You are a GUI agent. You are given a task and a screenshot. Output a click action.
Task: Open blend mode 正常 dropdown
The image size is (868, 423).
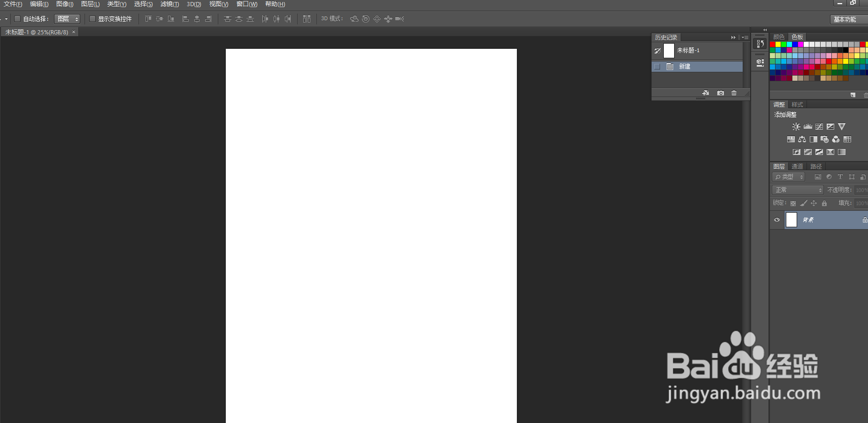[798, 190]
